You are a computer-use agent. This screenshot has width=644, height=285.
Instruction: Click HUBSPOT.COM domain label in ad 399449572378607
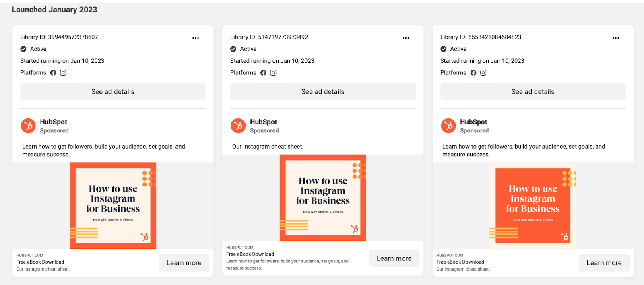point(30,256)
